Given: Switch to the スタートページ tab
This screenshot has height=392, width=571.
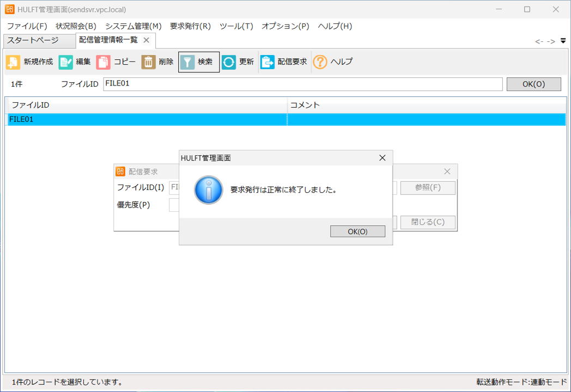Looking at the screenshot, I should click(33, 40).
